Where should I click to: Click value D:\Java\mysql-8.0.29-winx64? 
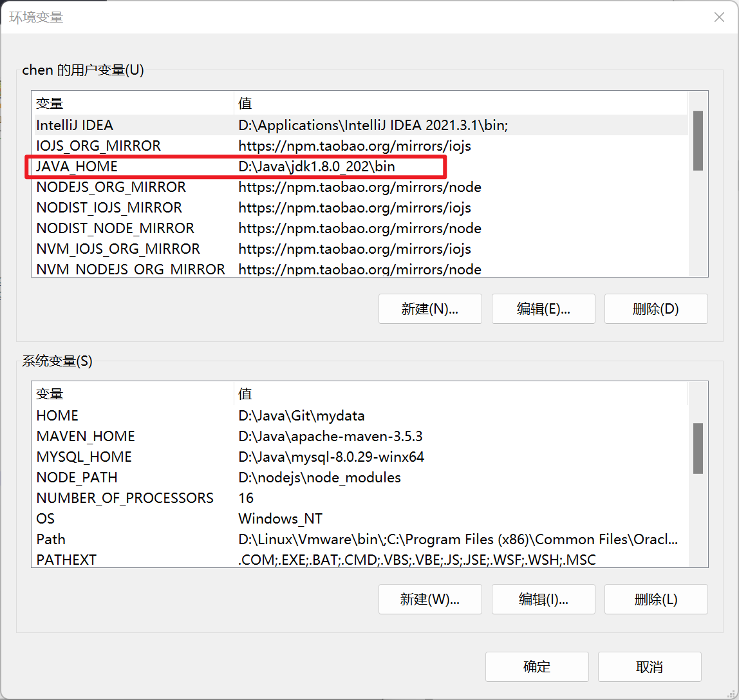tap(332, 457)
